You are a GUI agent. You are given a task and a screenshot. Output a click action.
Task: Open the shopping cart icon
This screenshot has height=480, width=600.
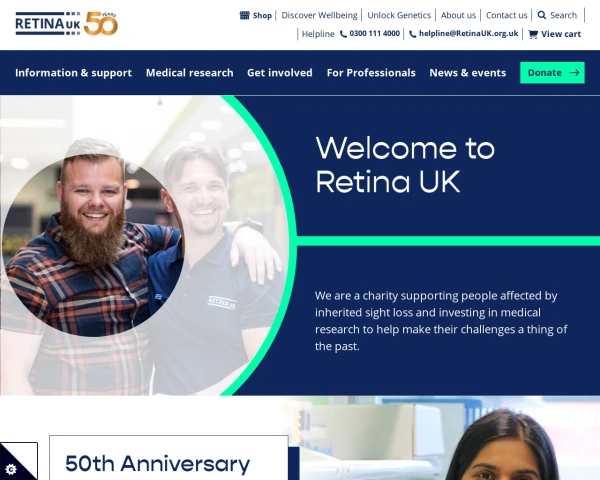[x=533, y=34]
